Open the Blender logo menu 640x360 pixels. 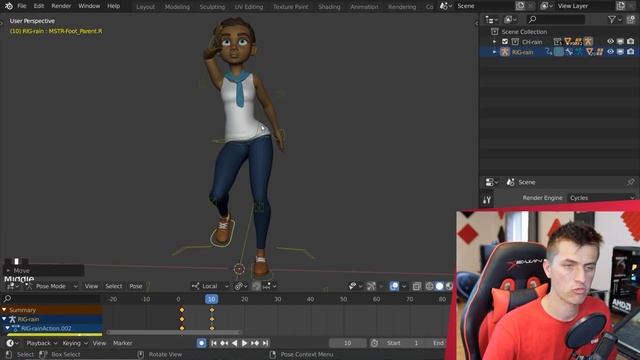pyautogui.click(x=9, y=6)
